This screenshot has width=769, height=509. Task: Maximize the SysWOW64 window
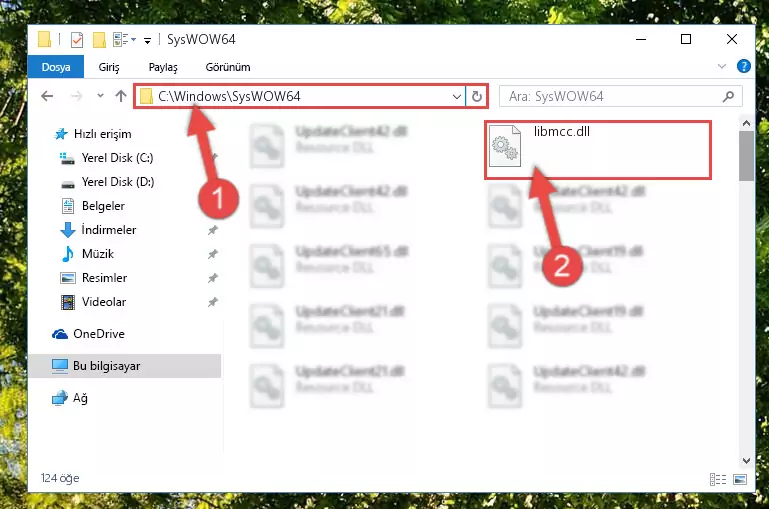click(686, 39)
